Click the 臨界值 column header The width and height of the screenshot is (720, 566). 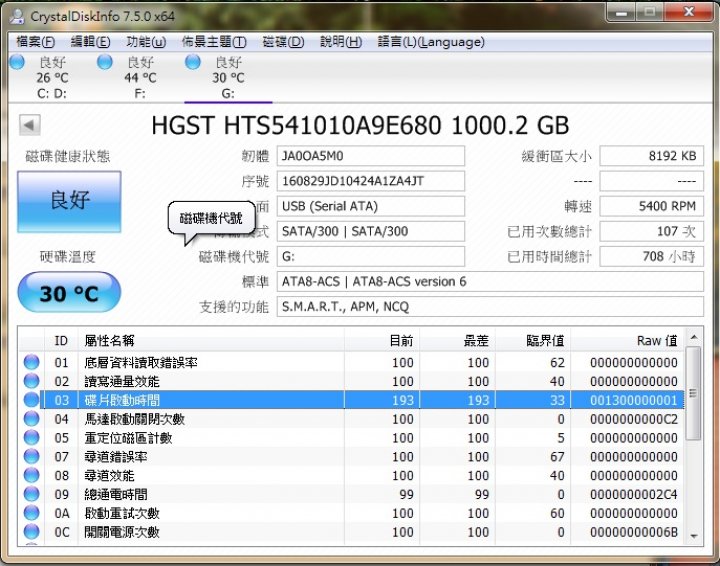(x=533, y=341)
